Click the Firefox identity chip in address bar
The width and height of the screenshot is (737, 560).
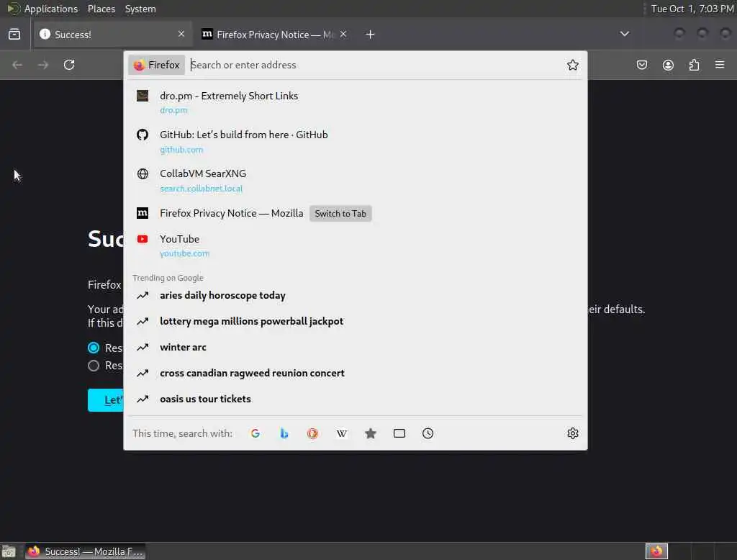156,65
